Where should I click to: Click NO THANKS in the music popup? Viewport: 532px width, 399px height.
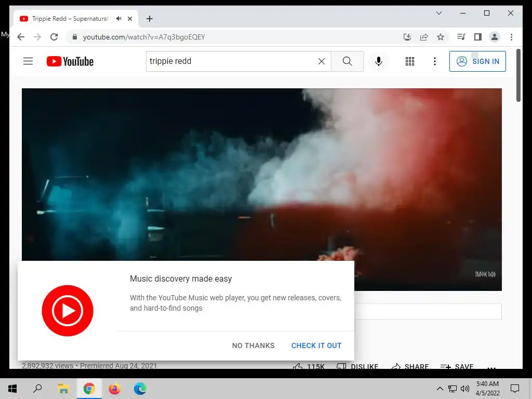[253, 345]
